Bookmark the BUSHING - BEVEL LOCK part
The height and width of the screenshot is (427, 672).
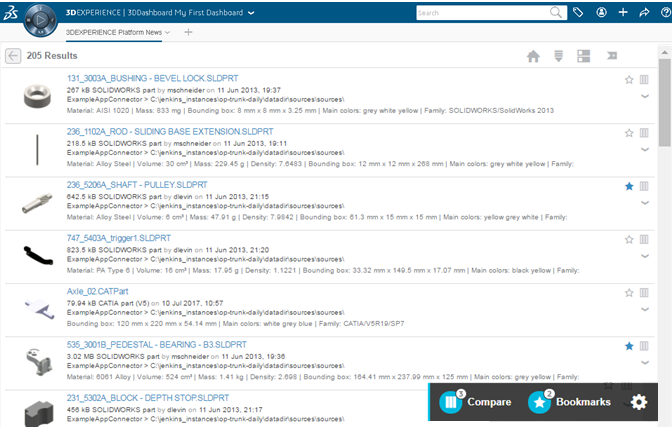[629, 80]
